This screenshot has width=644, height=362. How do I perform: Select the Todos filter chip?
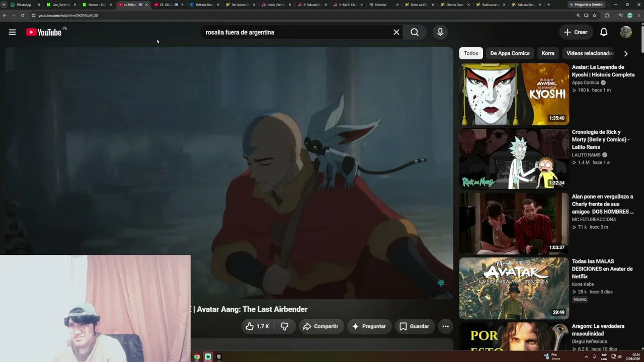471,53
